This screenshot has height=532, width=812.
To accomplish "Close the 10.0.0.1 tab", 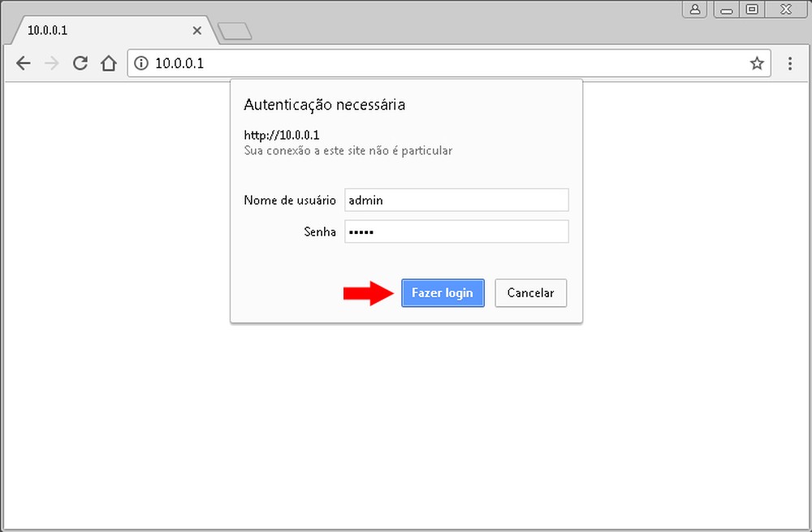I will pyautogui.click(x=197, y=31).
